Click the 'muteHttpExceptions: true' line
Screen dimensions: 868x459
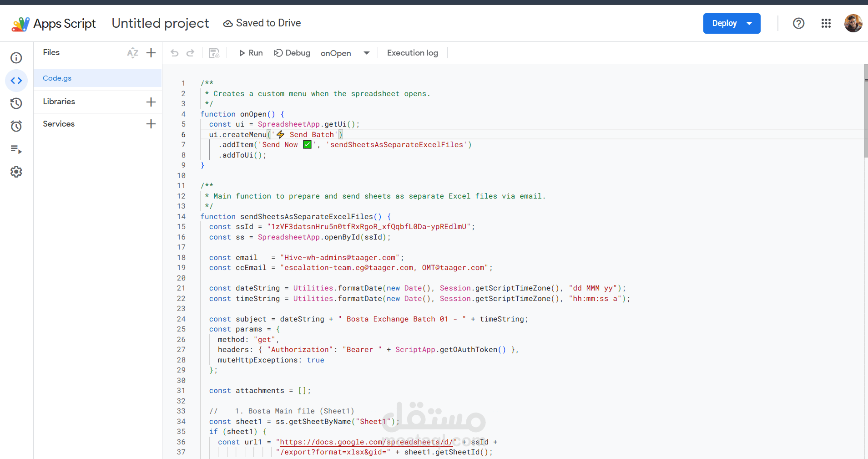[271, 360]
